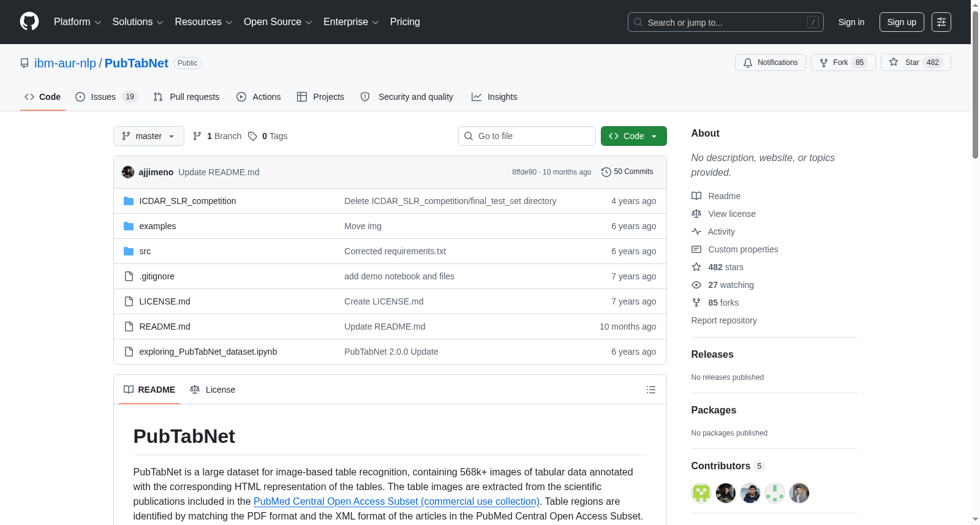Viewport: 980px width, 525px height.
Task: Click the exploring_PubTabNet_dataset.ipynb file icon
Action: [x=129, y=352]
